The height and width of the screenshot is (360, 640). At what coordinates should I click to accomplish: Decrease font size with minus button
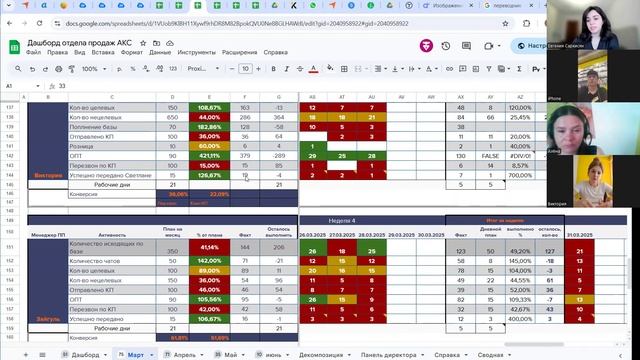click(x=232, y=69)
